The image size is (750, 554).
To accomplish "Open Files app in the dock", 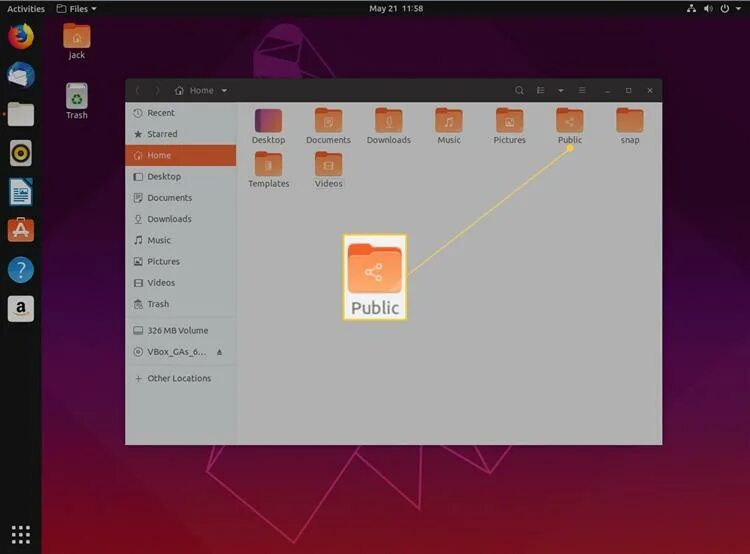I will click(x=21, y=114).
